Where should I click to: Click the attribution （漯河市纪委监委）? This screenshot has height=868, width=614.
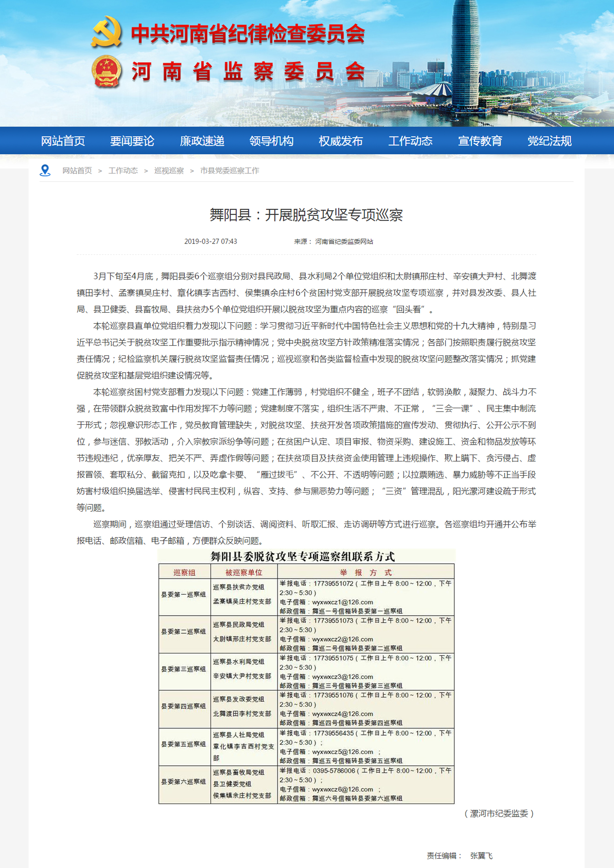[499, 814]
